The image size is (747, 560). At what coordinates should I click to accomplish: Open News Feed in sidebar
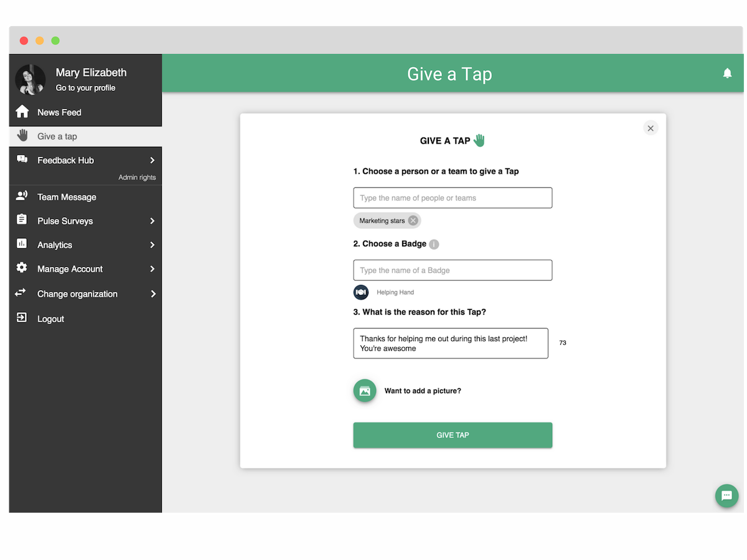point(85,112)
